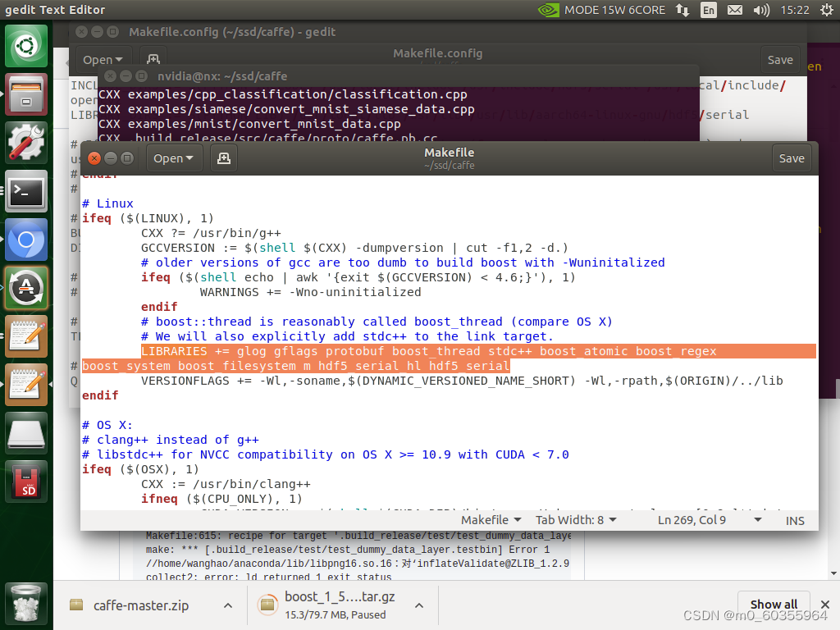Open the Ubuntu dash search launcher

coord(26,46)
